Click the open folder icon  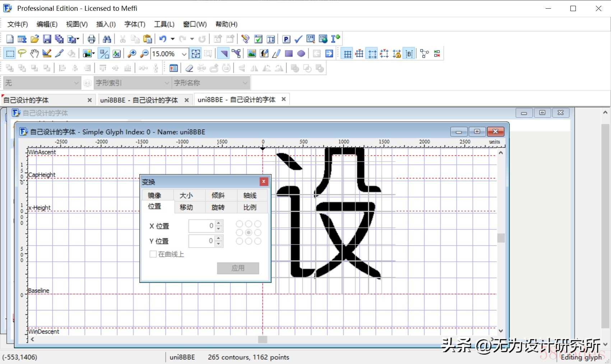pyautogui.click(x=34, y=39)
